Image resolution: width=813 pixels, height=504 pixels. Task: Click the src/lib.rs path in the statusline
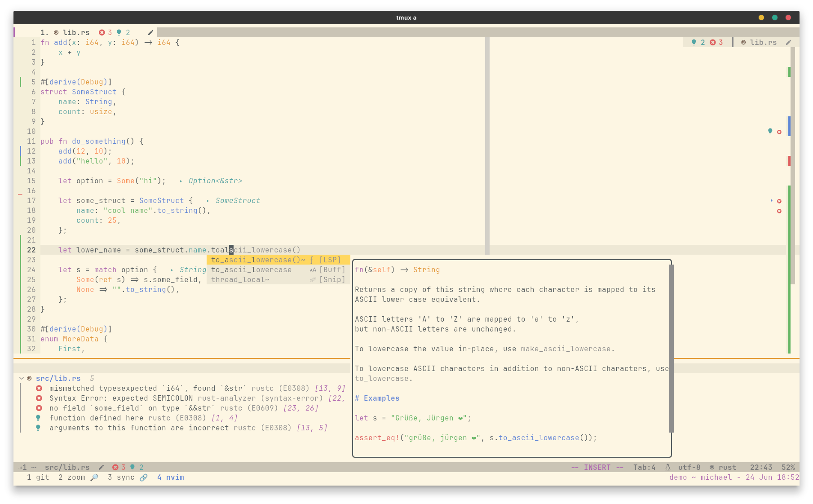pos(67,467)
